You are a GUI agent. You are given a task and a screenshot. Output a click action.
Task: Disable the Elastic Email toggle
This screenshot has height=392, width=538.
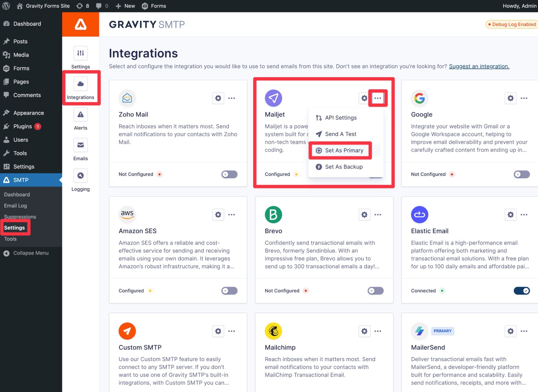click(522, 291)
